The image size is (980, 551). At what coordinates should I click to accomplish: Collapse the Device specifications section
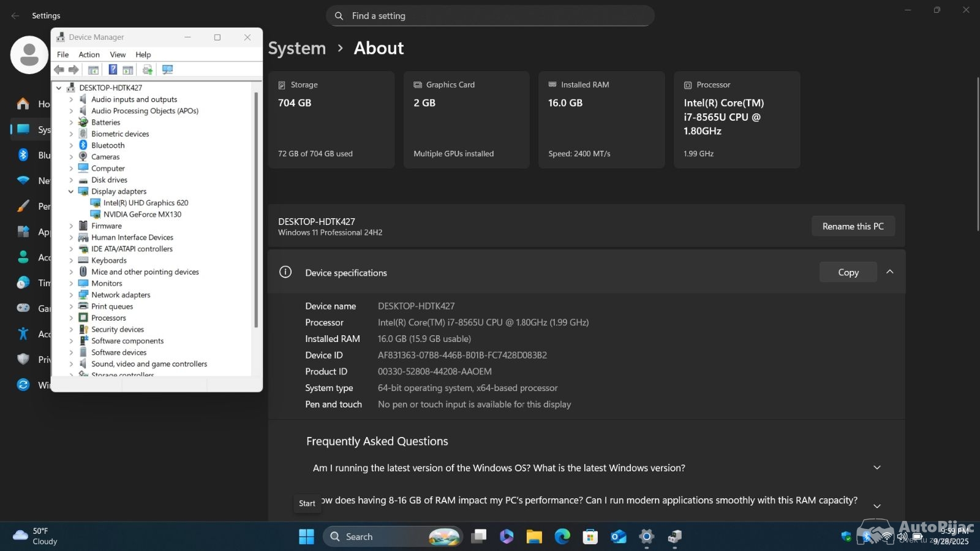coord(889,272)
